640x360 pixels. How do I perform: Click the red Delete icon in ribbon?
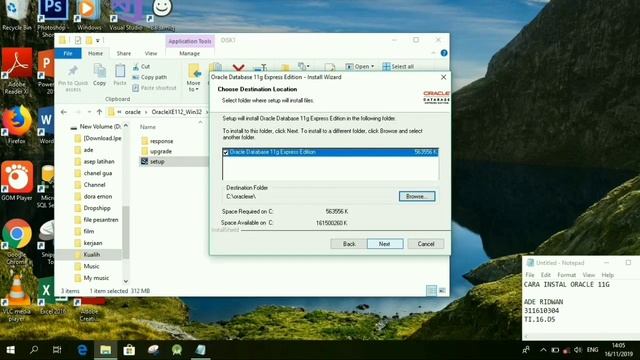tap(238, 67)
